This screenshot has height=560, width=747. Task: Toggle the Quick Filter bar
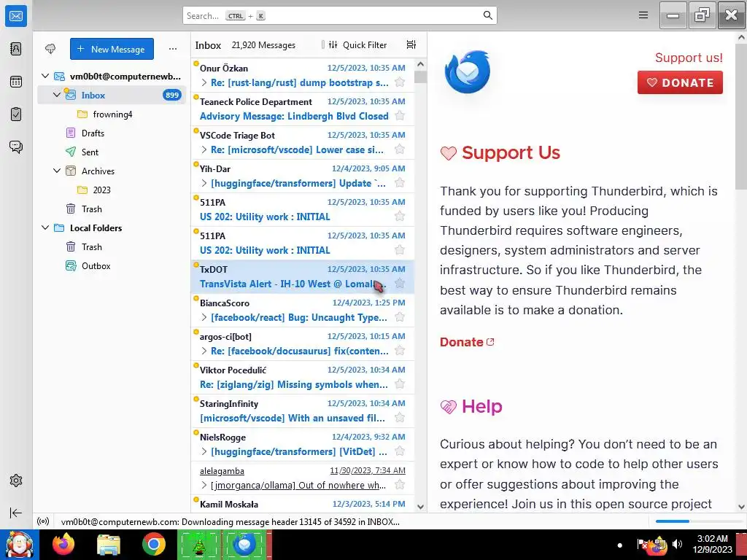(x=358, y=44)
